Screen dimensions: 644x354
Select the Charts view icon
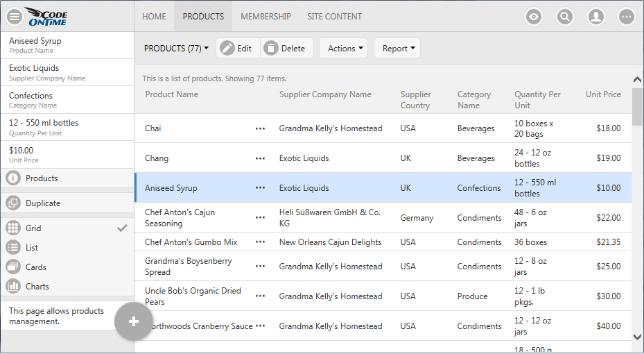(x=13, y=286)
